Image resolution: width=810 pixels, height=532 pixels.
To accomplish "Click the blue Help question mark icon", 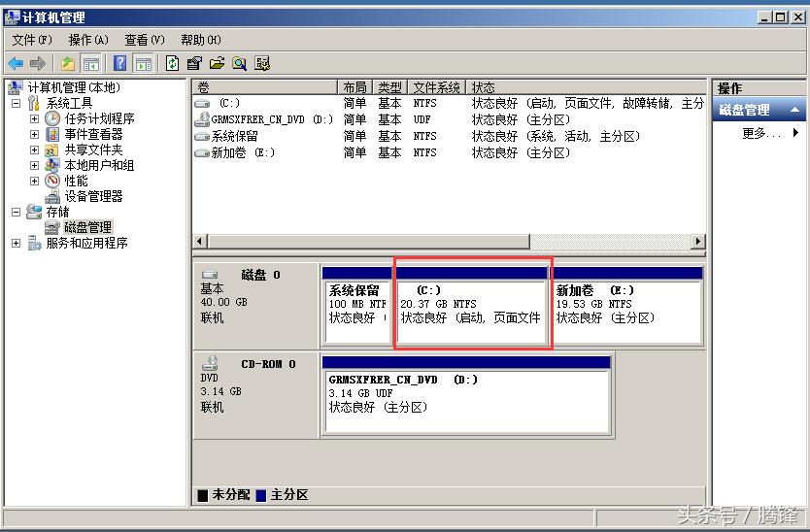I will tap(119, 63).
